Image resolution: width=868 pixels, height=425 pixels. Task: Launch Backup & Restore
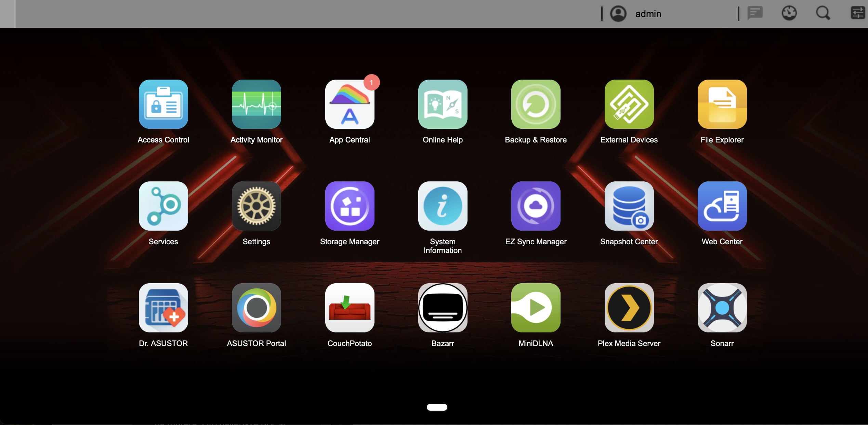536,104
